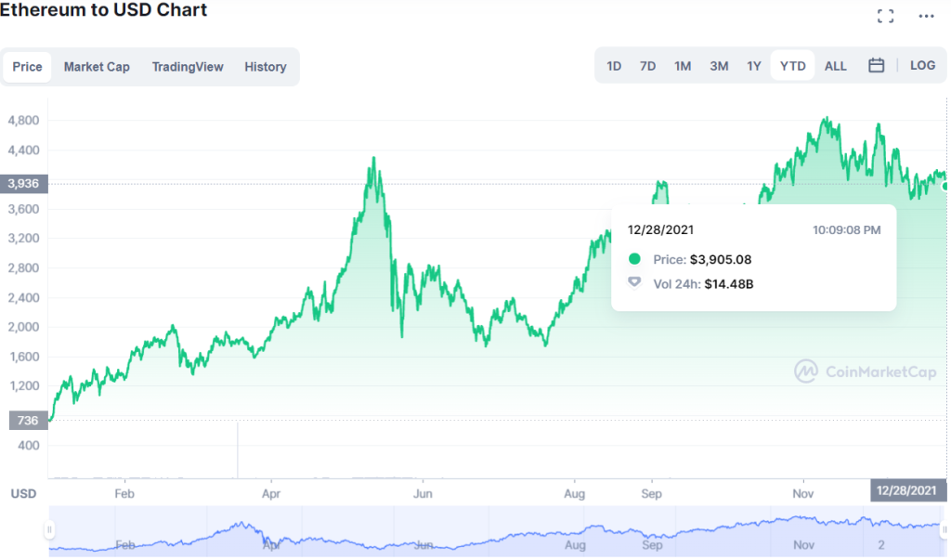The width and height of the screenshot is (951, 560).
Task: Click the green price dot in tooltip
Action: [x=634, y=259]
